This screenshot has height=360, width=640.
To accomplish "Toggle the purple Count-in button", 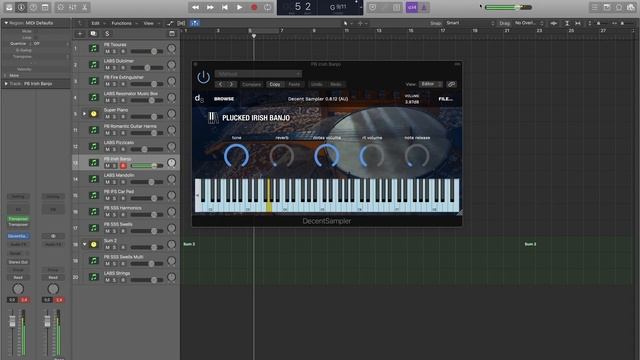I will pos(412,7).
